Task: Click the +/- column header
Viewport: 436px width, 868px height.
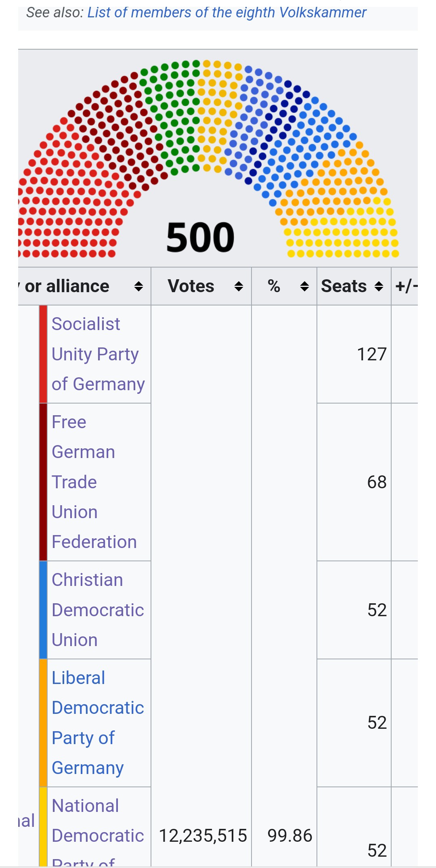Action: (x=405, y=286)
